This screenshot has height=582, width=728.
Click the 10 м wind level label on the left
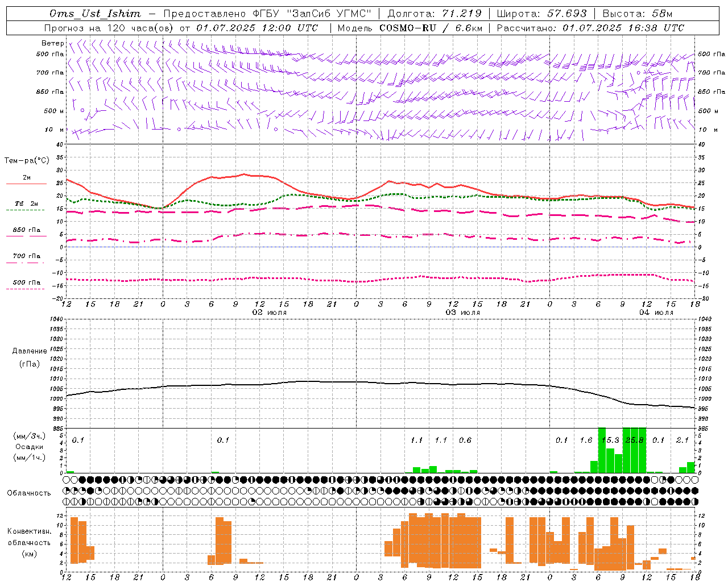(55, 130)
